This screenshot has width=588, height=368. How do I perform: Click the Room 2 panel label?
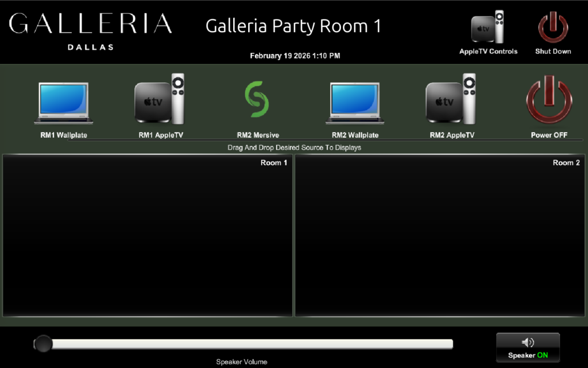(x=566, y=163)
